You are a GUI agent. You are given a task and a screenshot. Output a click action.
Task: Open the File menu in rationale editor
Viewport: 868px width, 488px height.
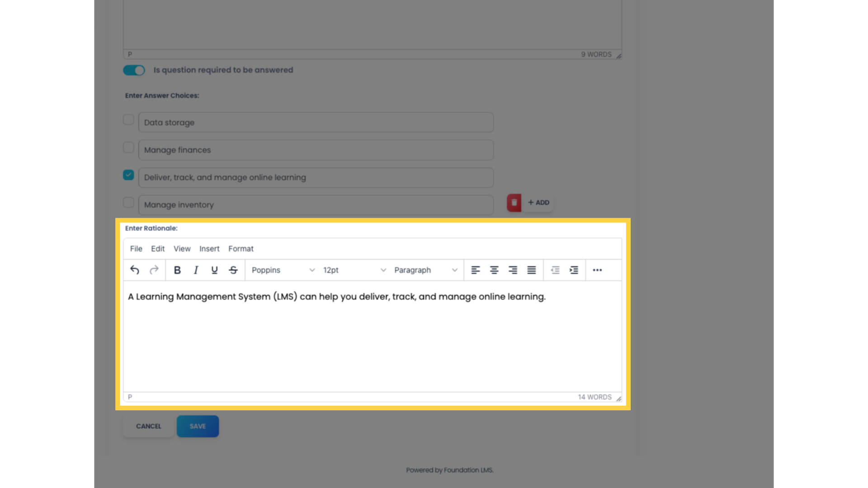pyautogui.click(x=136, y=249)
